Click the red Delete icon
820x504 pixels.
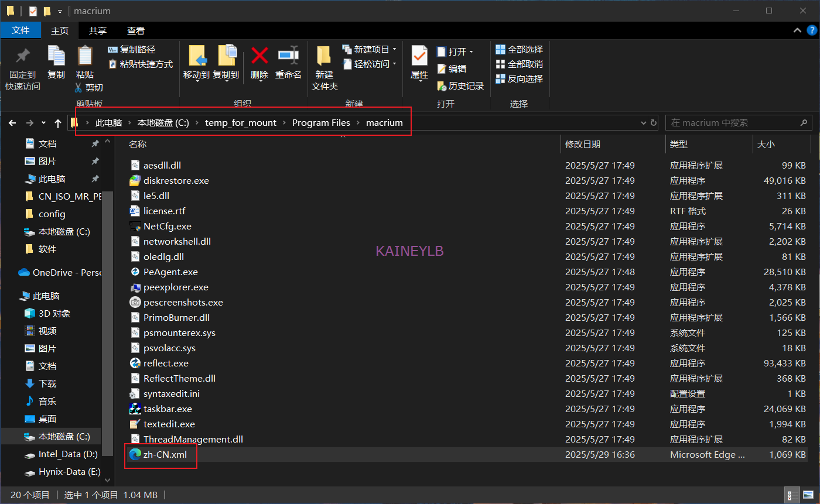click(x=259, y=56)
